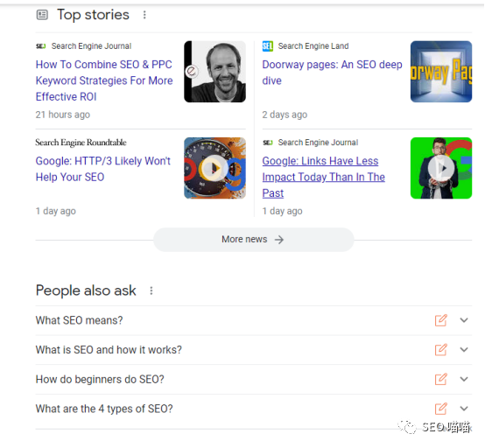Viewport: 485px width, 448px height.
Task: Click the Doorway Pages article thumbnail image
Action: 441,72
